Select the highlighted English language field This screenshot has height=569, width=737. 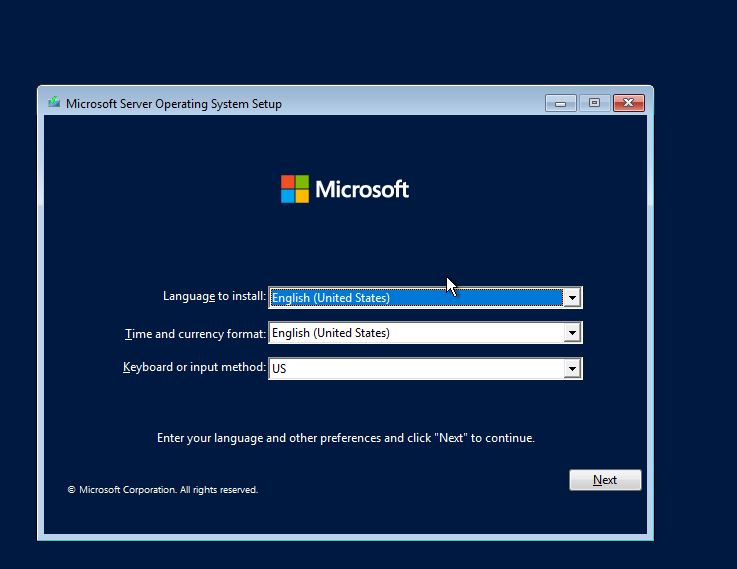click(x=415, y=298)
